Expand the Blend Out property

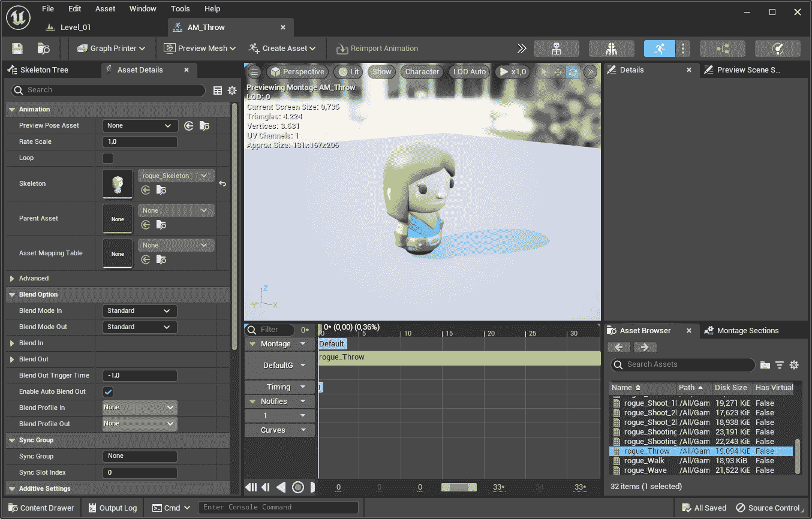[x=13, y=360]
